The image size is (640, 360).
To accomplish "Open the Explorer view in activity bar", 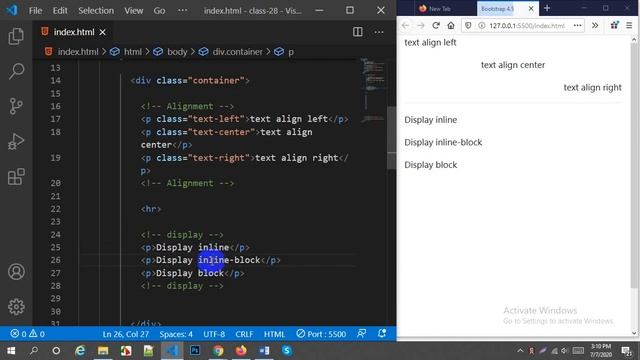I will (16, 36).
